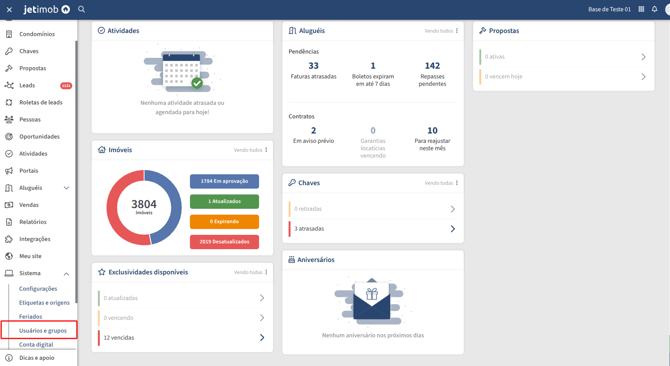Click the Atividades check icon in the sidebar
This screenshot has height=366, width=670.
point(9,153)
